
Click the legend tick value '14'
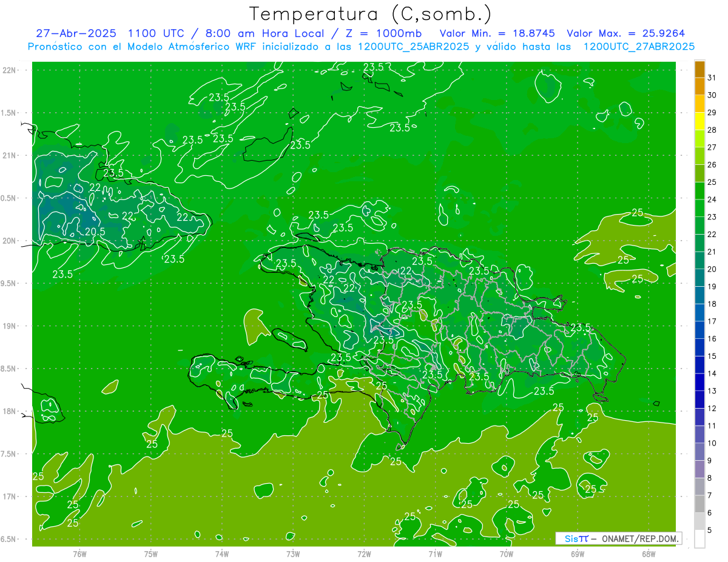[x=712, y=373]
